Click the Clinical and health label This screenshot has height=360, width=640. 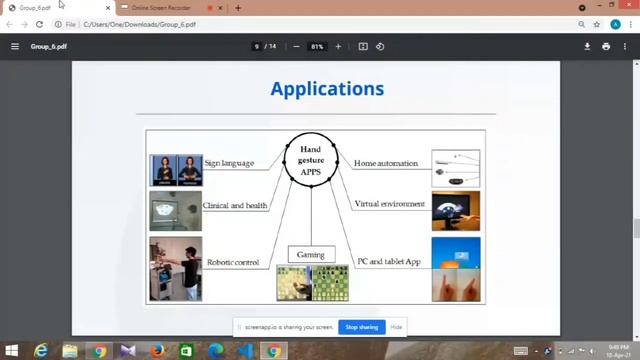tap(235, 205)
